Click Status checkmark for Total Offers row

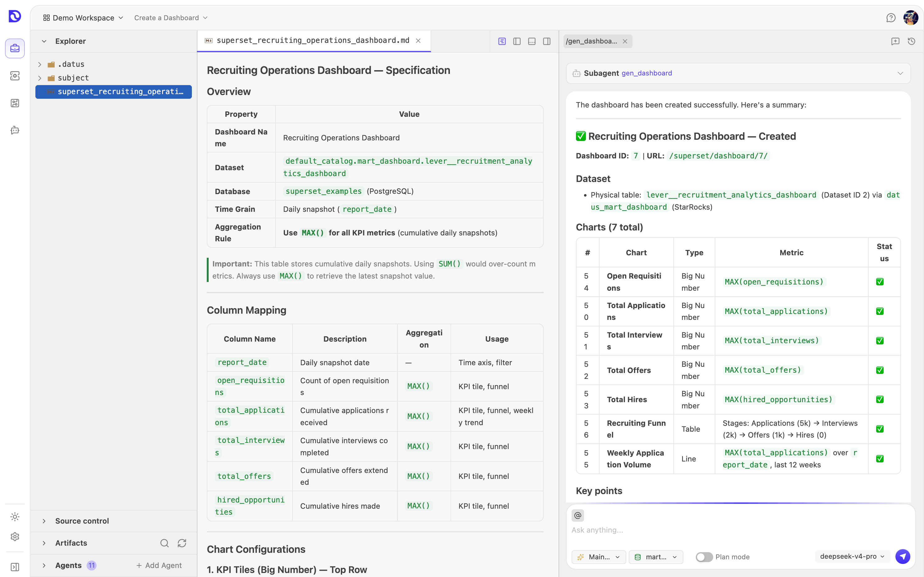[880, 370]
